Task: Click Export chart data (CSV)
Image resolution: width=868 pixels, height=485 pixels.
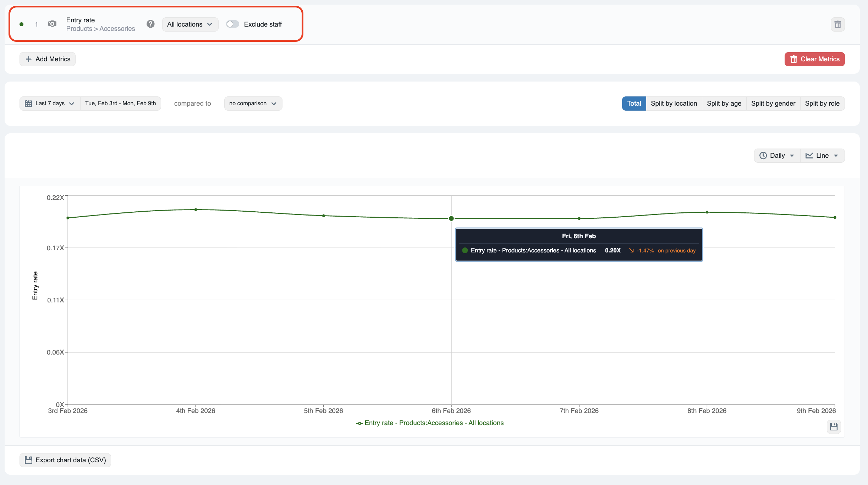Action: click(x=65, y=460)
